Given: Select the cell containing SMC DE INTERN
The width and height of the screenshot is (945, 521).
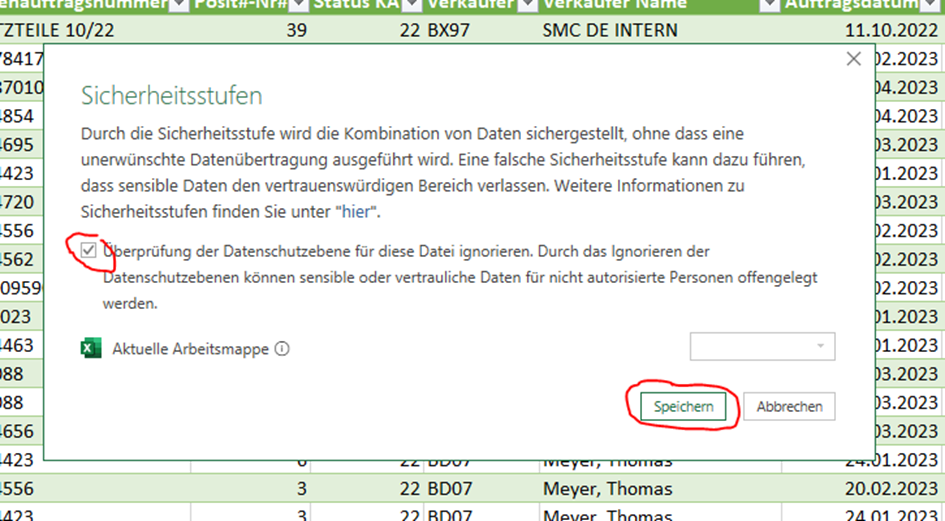Looking at the screenshot, I should tap(609, 30).
